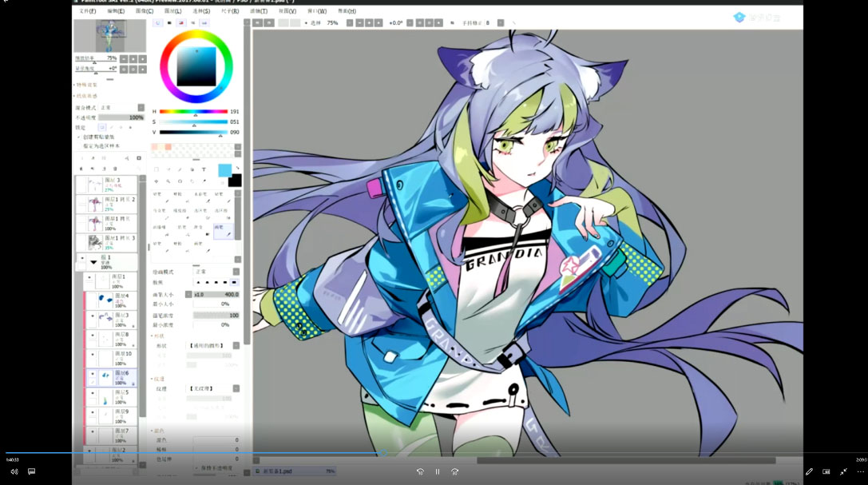Click the video skip forward button
The width and height of the screenshot is (868, 485).
pyautogui.click(x=454, y=471)
